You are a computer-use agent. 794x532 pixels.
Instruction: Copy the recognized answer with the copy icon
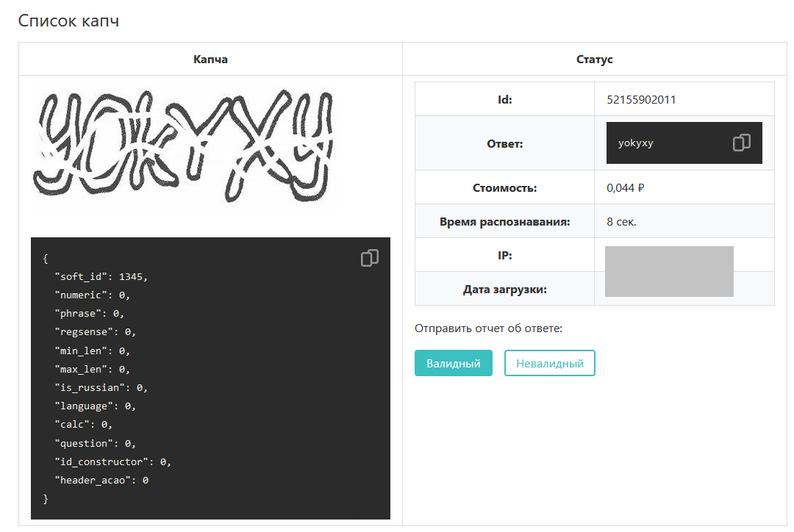click(741, 143)
